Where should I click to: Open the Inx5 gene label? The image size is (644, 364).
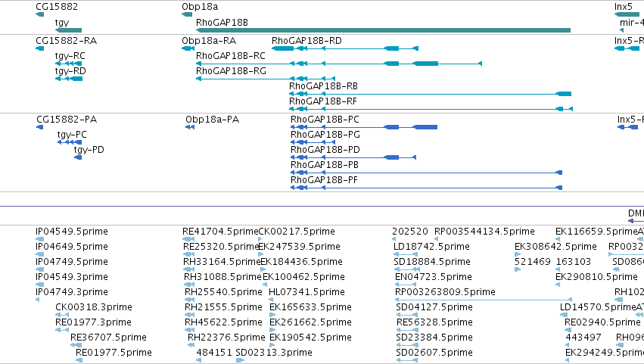[624, 7]
